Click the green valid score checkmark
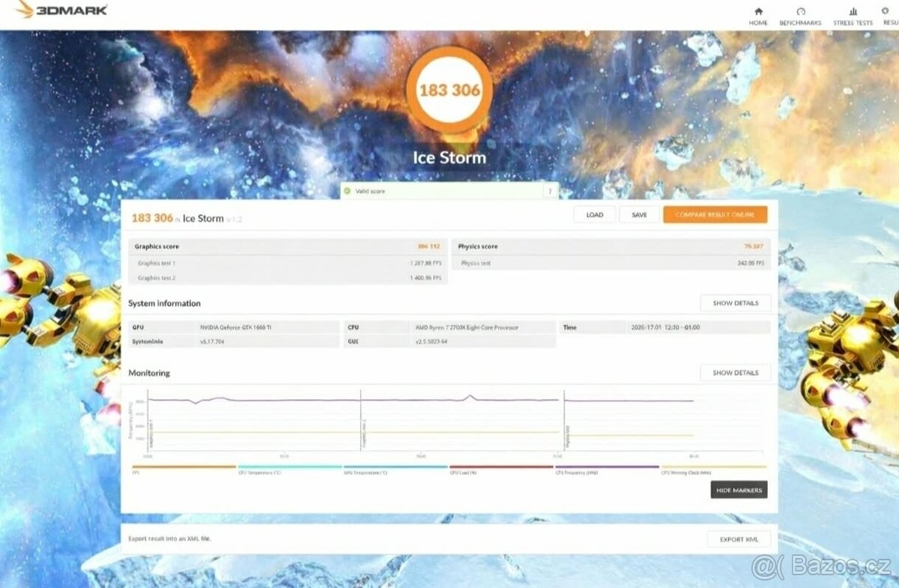Viewport: 899px width, 588px height. point(347,191)
